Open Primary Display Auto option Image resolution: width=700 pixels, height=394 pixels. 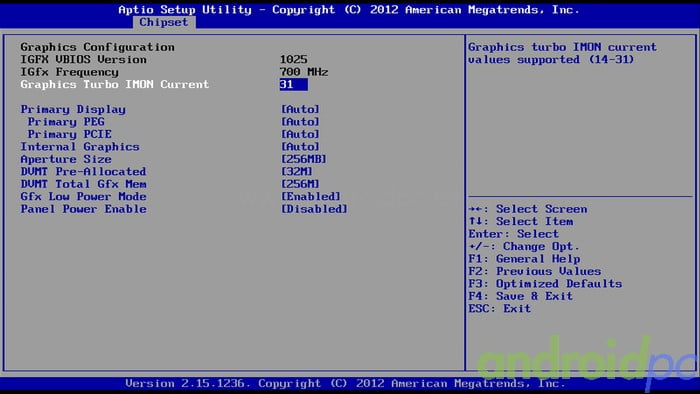pos(300,109)
